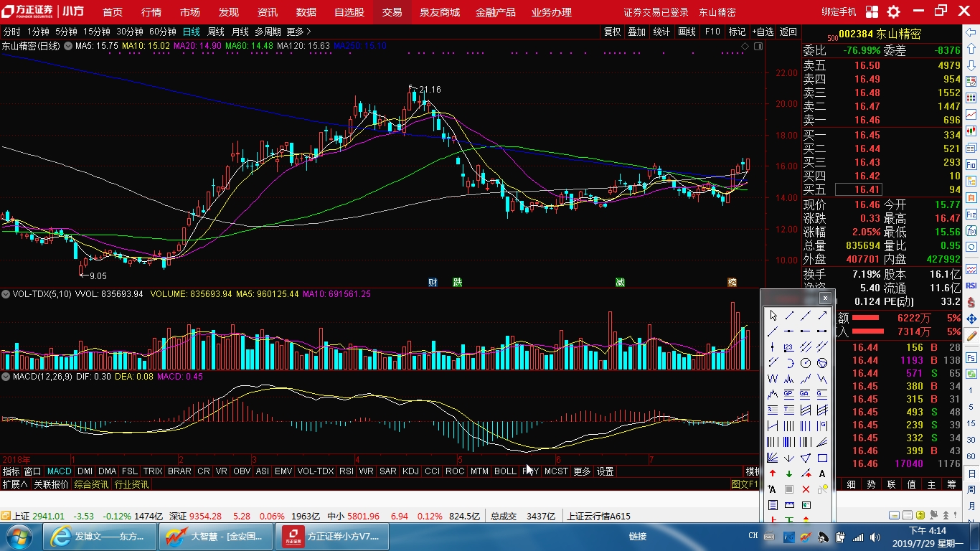Open the 交易 trading tab
Viewport: 980px width, 551px height.
(x=392, y=12)
